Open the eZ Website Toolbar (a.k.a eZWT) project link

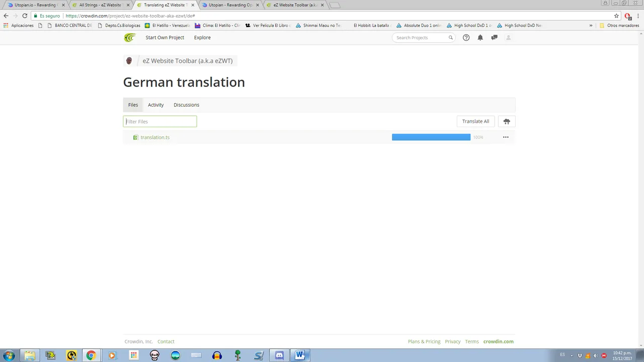coord(188,61)
